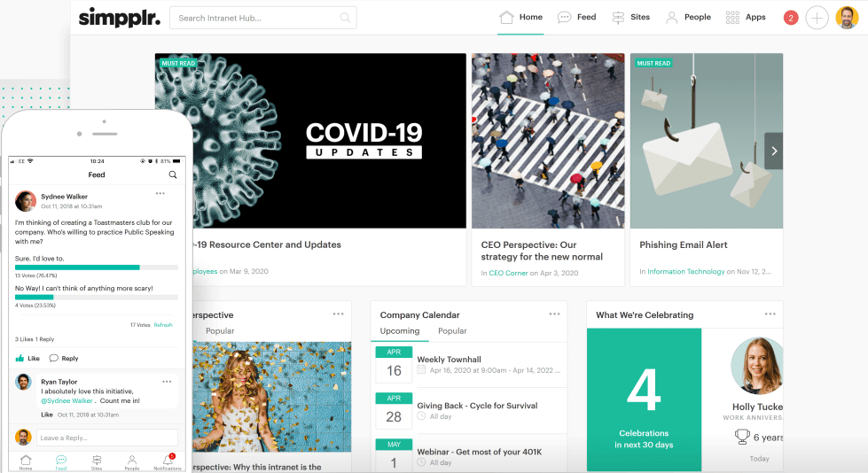The width and height of the screenshot is (868, 473).
Task: Advance carousel with the right chevron arrow
Action: point(774,151)
